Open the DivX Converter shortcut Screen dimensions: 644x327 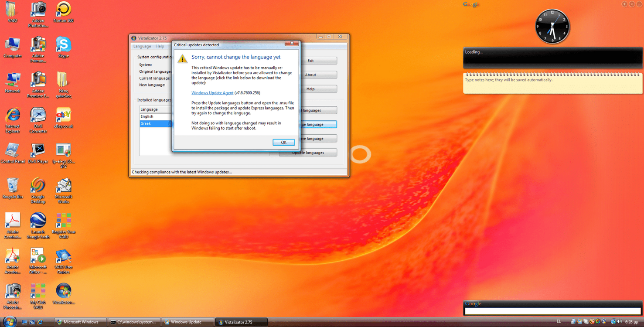(38, 120)
